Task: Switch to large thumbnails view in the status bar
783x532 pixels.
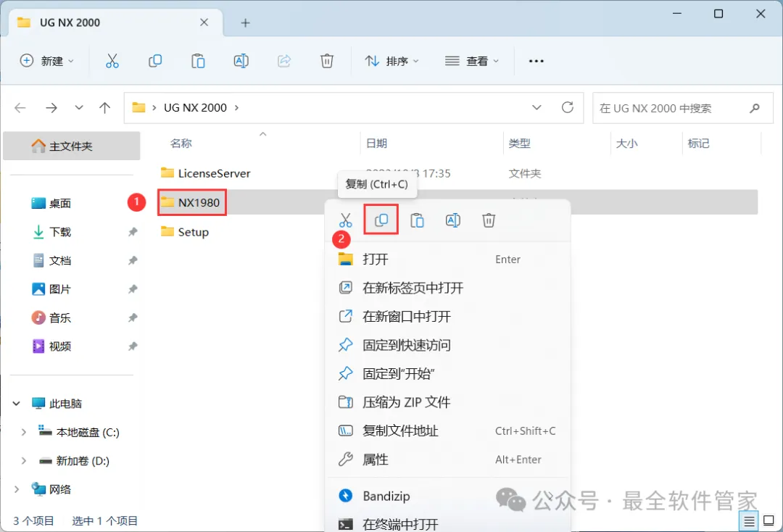Action: [769, 521]
